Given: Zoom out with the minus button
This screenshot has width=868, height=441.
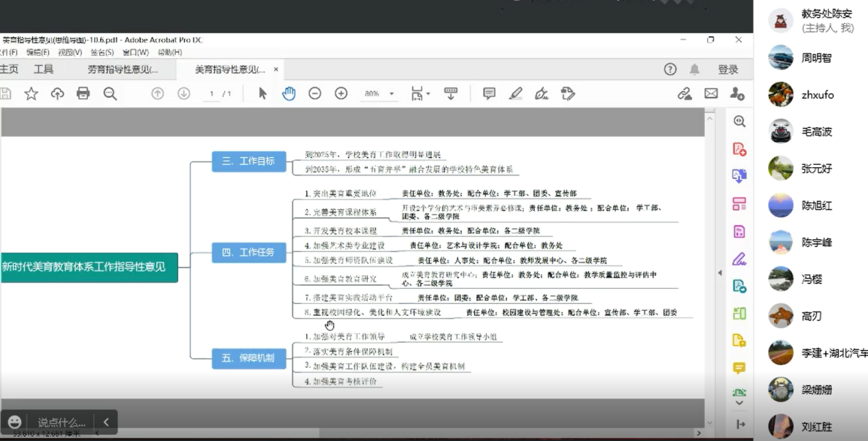Looking at the screenshot, I should point(314,94).
